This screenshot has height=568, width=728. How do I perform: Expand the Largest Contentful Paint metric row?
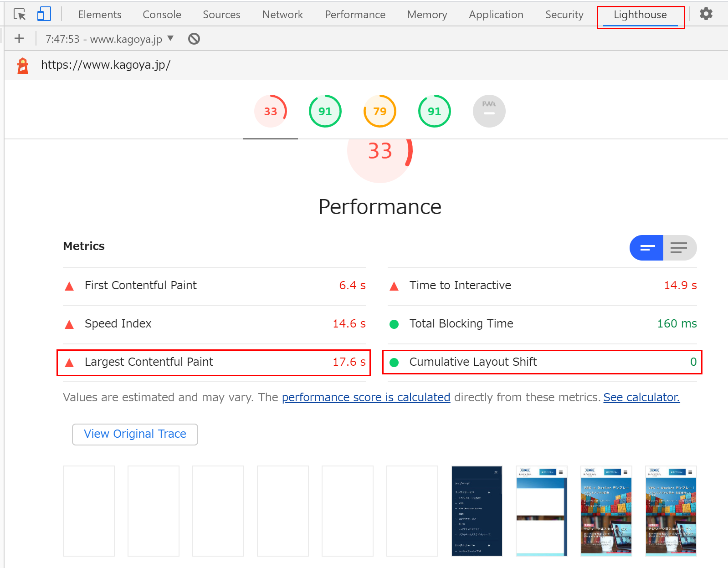[x=214, y=362]
